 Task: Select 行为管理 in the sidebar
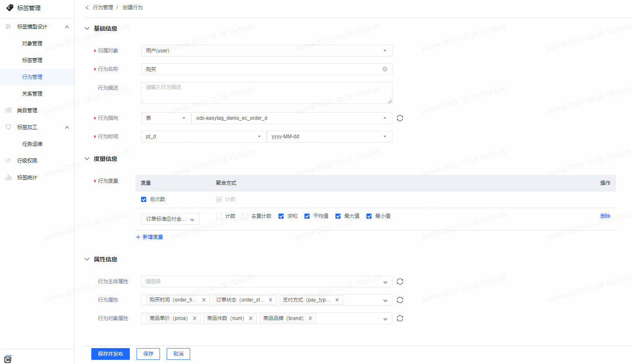pyautogui.click(x=32, y=77)
